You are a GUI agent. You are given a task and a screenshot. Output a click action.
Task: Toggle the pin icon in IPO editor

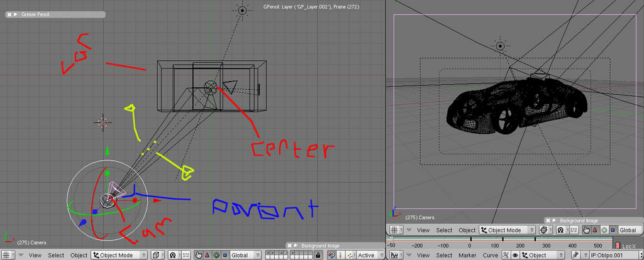point(576,256)
